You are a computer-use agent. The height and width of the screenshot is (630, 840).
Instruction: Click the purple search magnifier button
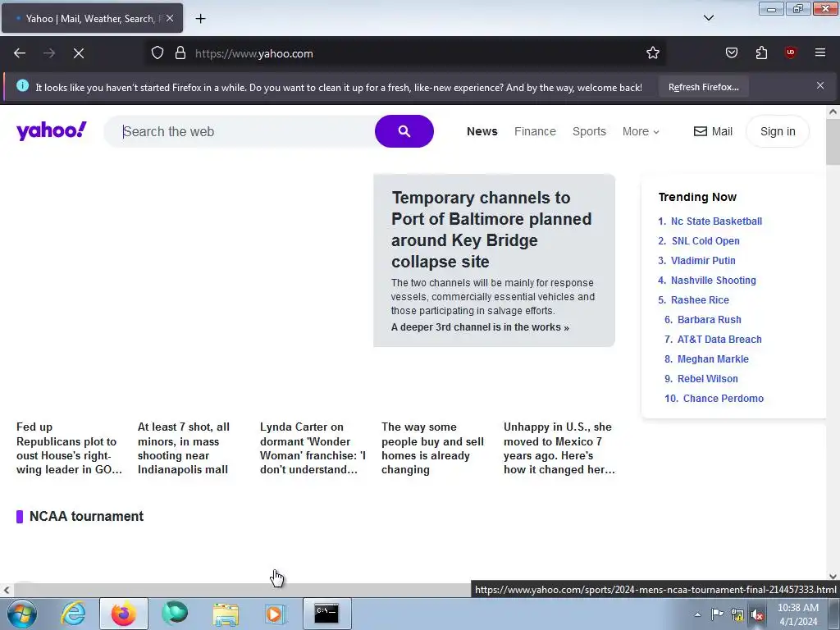404,131
